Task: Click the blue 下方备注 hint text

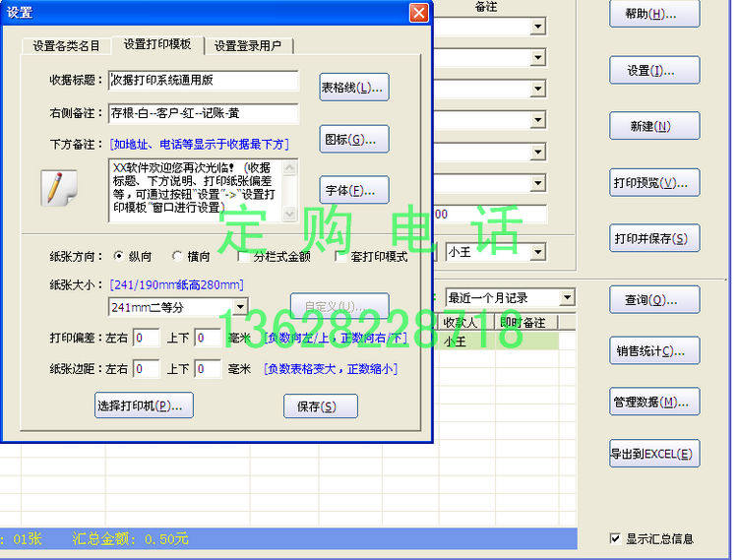Action: point(199,144)
